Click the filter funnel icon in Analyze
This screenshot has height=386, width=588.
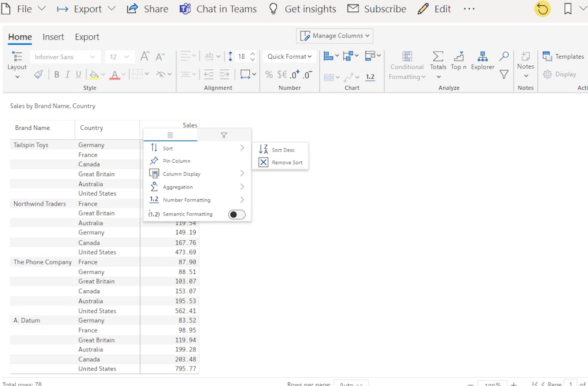504,75
